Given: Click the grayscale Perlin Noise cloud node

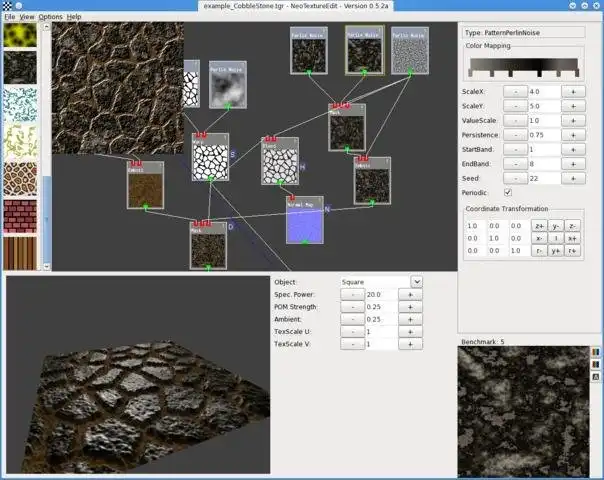Looking at the screenshot, I should click(x=227, y=88).
